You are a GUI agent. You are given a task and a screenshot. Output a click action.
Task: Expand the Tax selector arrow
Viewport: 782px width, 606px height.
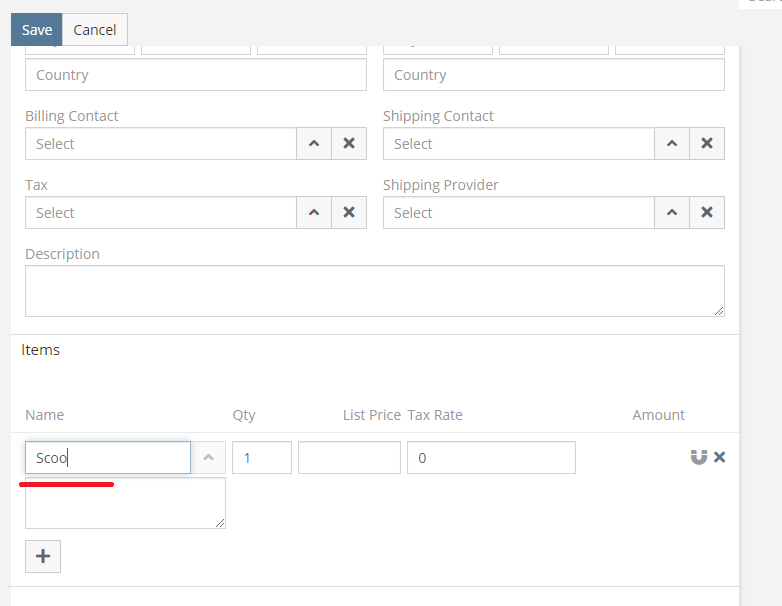[314, 212]
